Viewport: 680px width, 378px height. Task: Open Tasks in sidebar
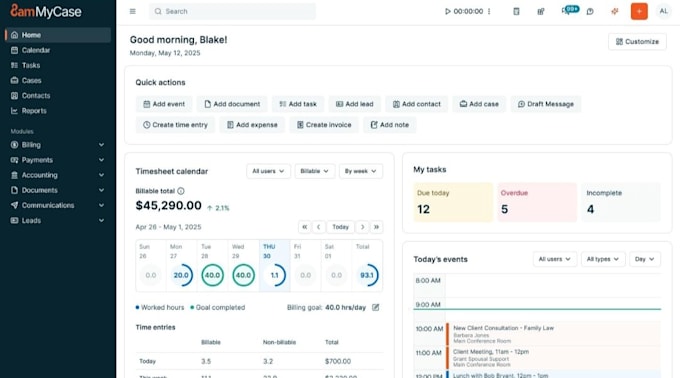58,65
